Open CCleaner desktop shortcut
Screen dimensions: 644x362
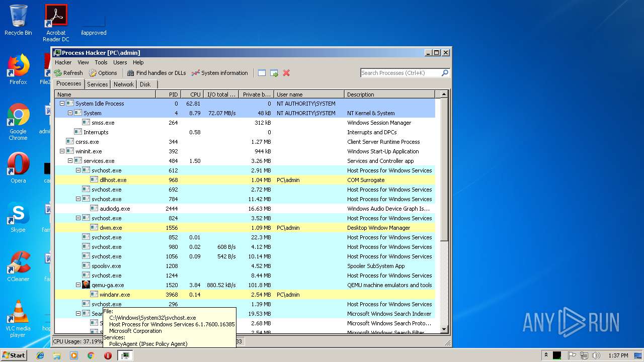(18, 266)
